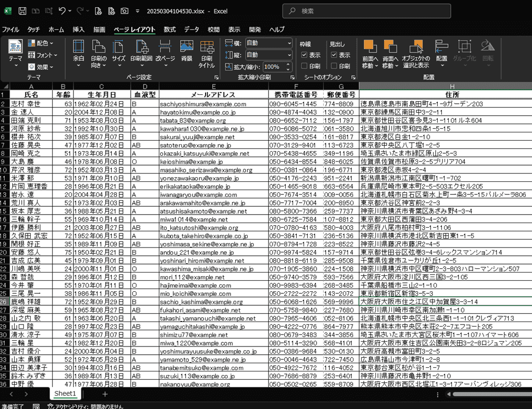532x409 pixels.
Task: Uncheck 見出し 表示 headings view checkbox
Action: (334, 55)
